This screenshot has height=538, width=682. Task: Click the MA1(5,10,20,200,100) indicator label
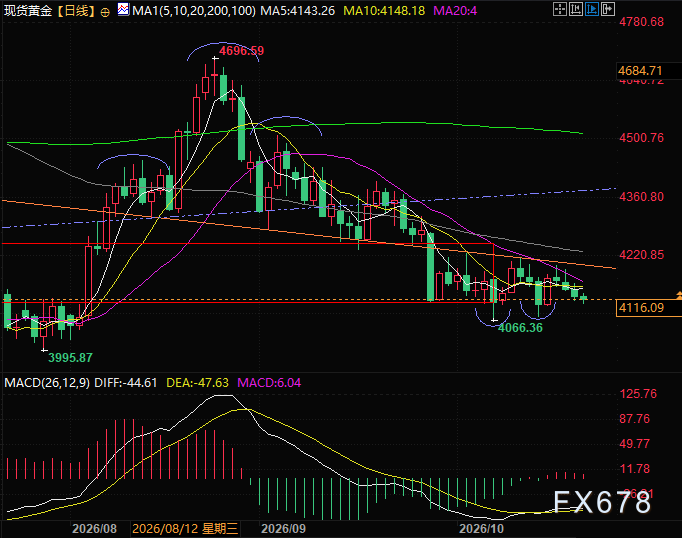tap(194, 10)
